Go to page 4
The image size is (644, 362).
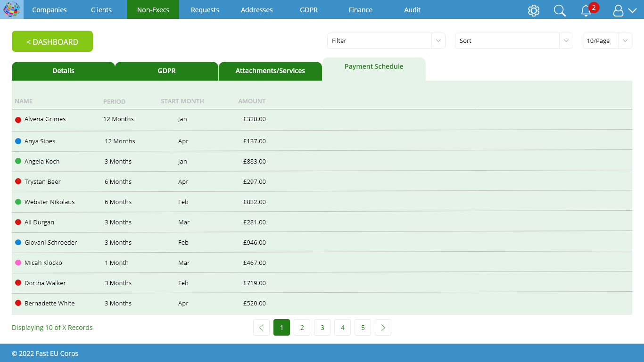[342, 328]
